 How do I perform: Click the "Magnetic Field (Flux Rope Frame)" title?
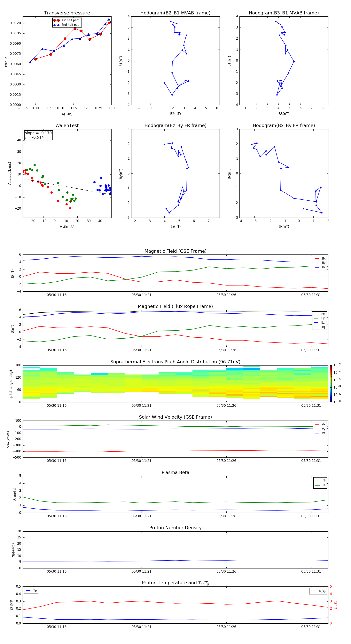pos(175,307)
